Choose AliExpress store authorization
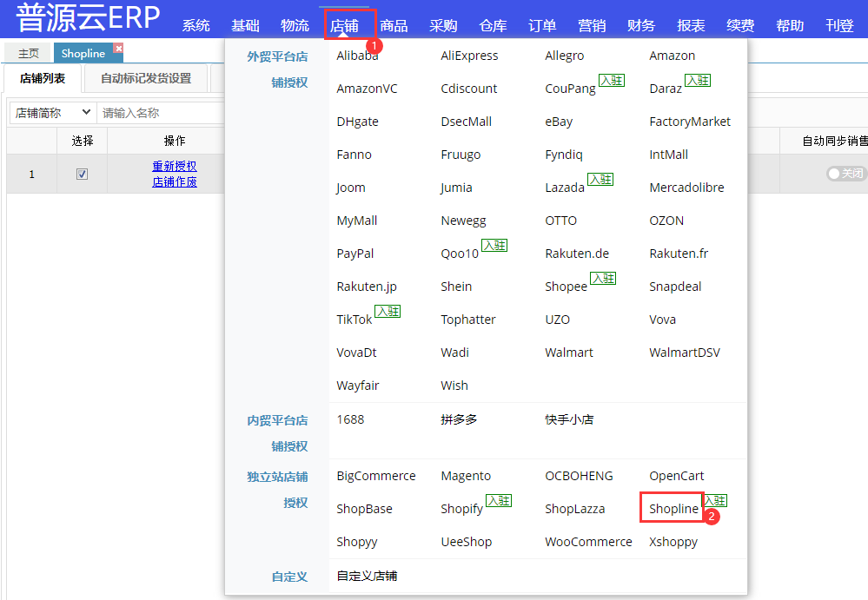Screen dimensions: 868x600 (x=469, y=56)
